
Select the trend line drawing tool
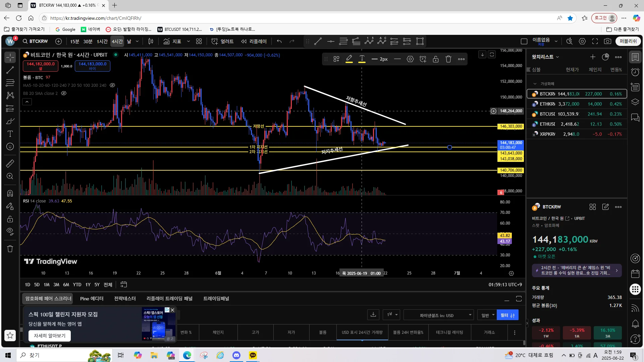(x=10, y=70)
